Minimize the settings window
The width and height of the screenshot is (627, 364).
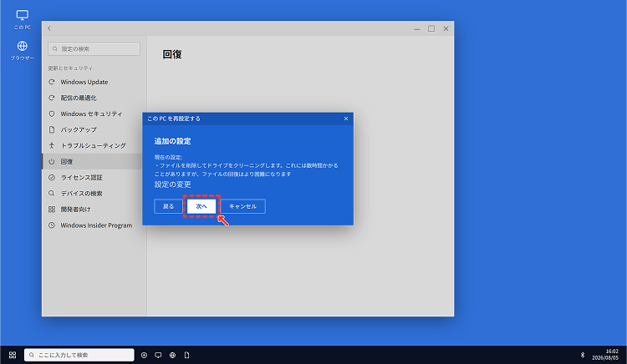click(x=417, y=28)
